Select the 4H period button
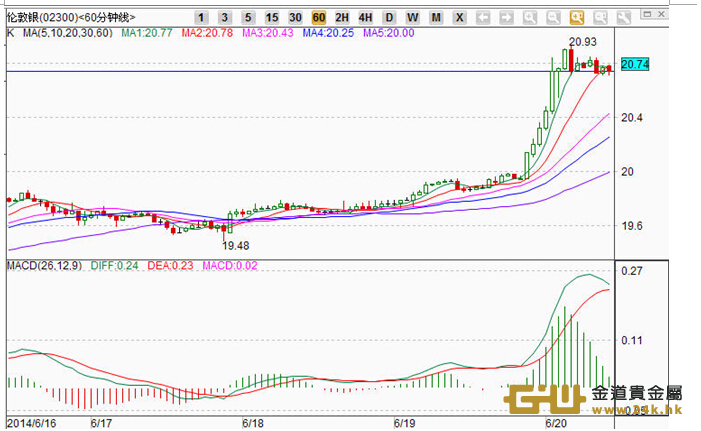This screenshot has height=431, width=701. 365,18
